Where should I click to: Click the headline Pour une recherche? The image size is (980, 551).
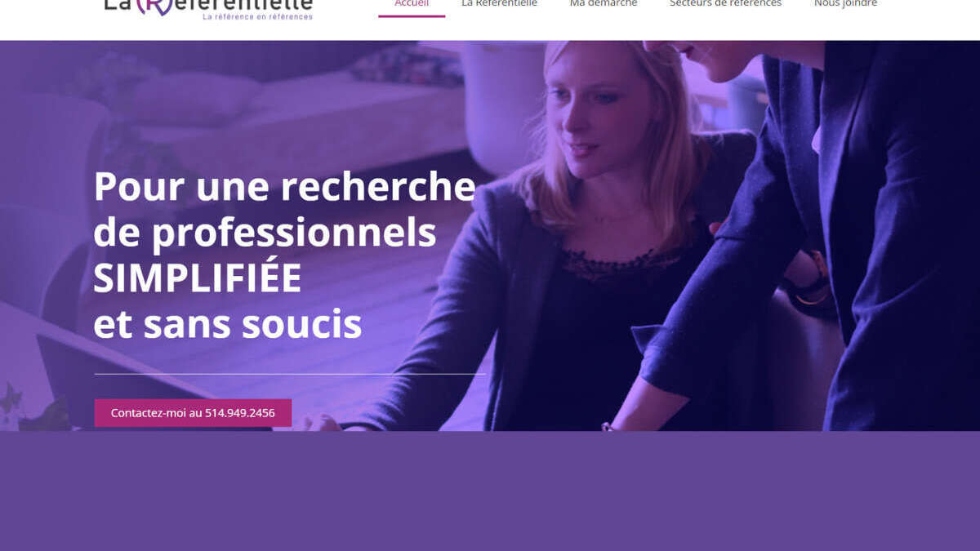tap(284, 186)
